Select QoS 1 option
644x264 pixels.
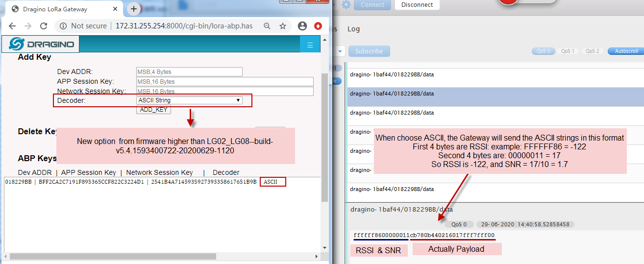568,51
